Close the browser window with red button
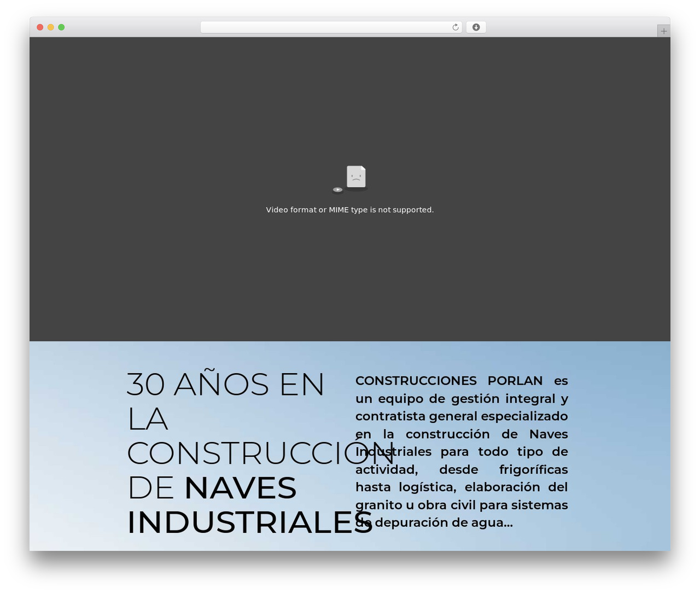The image size is (700, 593). (x=40, y=27)
